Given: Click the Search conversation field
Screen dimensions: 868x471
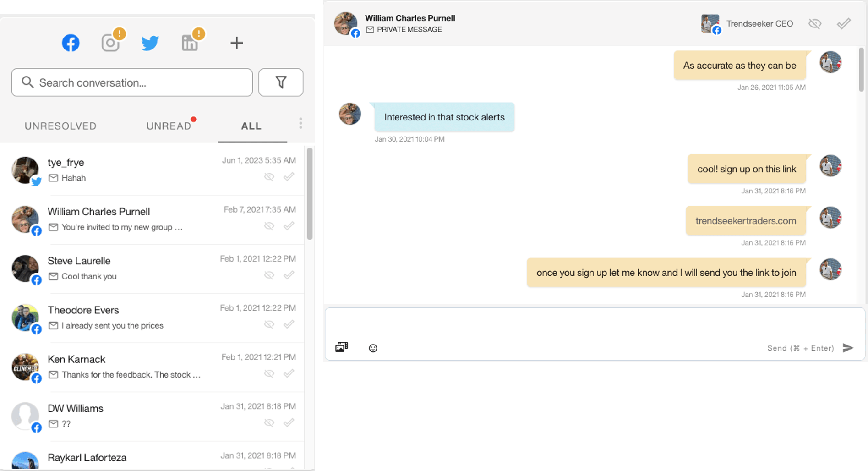Looking at the screenshot, I should tap(132, 82).
